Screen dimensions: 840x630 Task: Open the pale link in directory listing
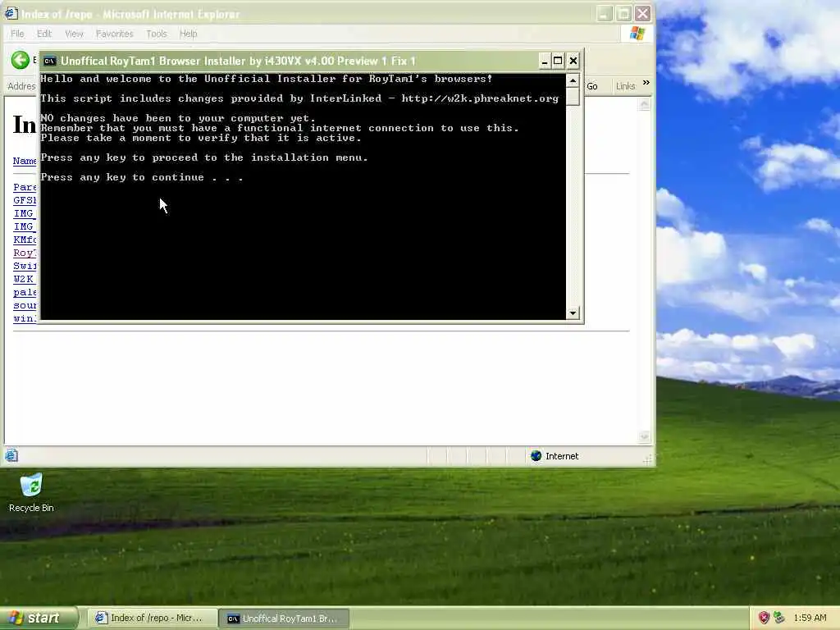(25, 293)
